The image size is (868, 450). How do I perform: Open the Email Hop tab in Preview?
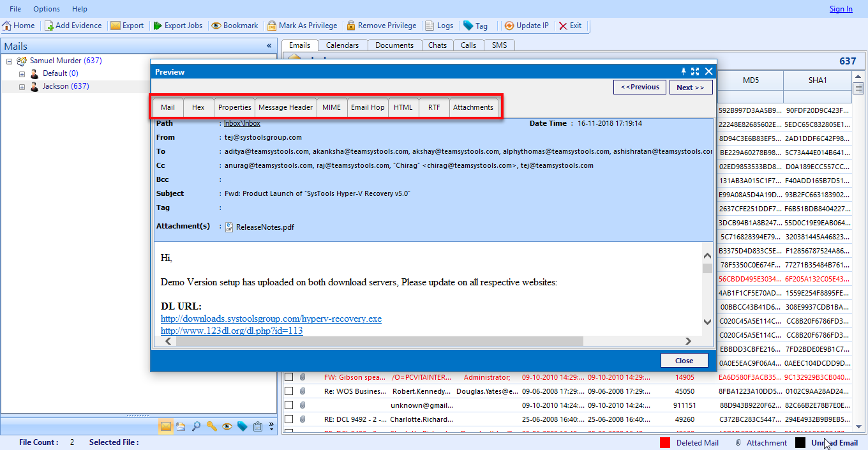pos(368,107)
